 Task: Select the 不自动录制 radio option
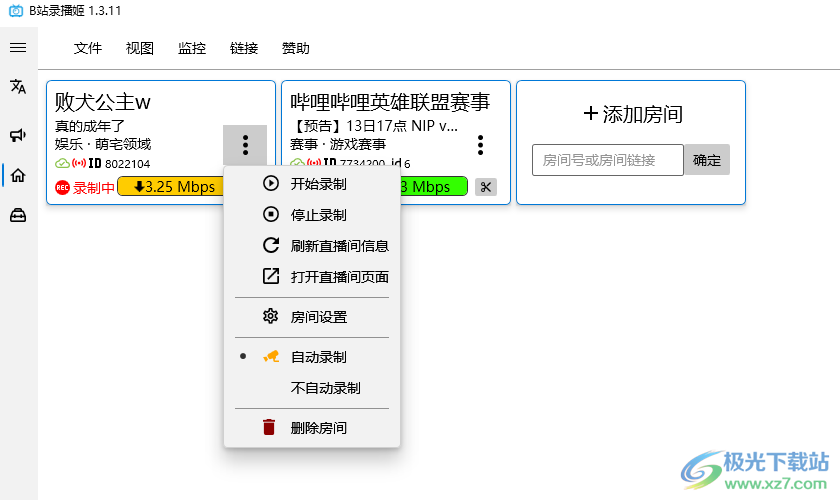[312, 388]
